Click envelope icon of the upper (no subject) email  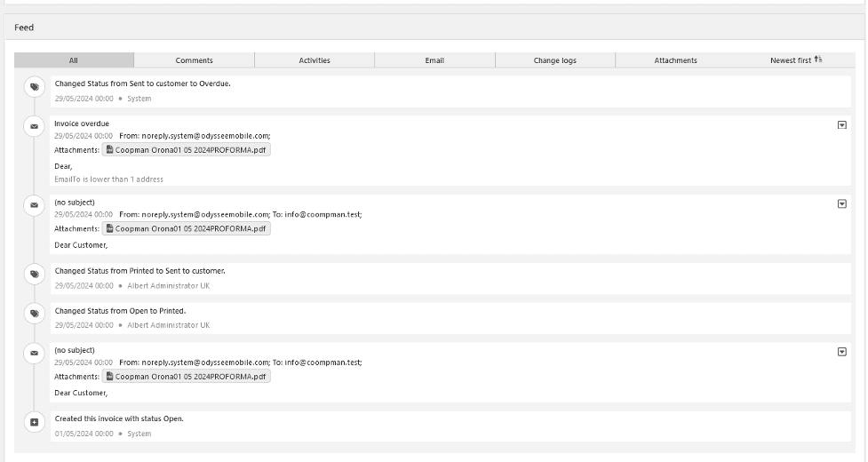click(35, 205)
